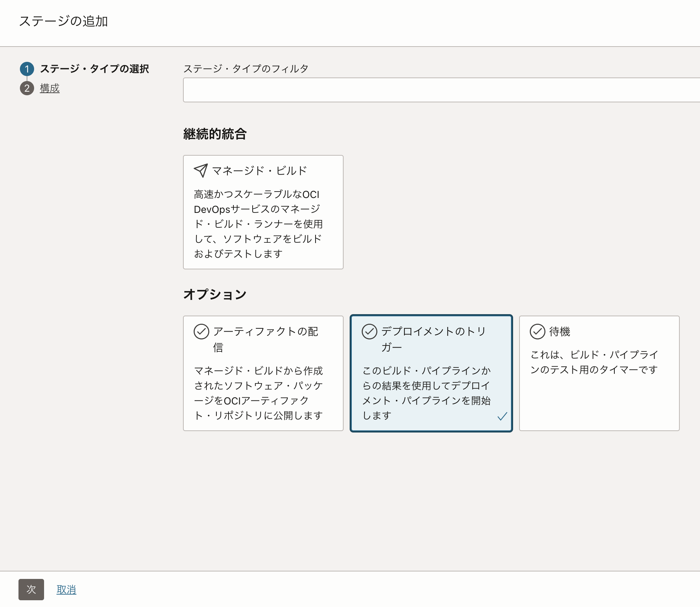Click the Wait (待機) stage check-circle icon
The image size is (700, 607).
537,332
